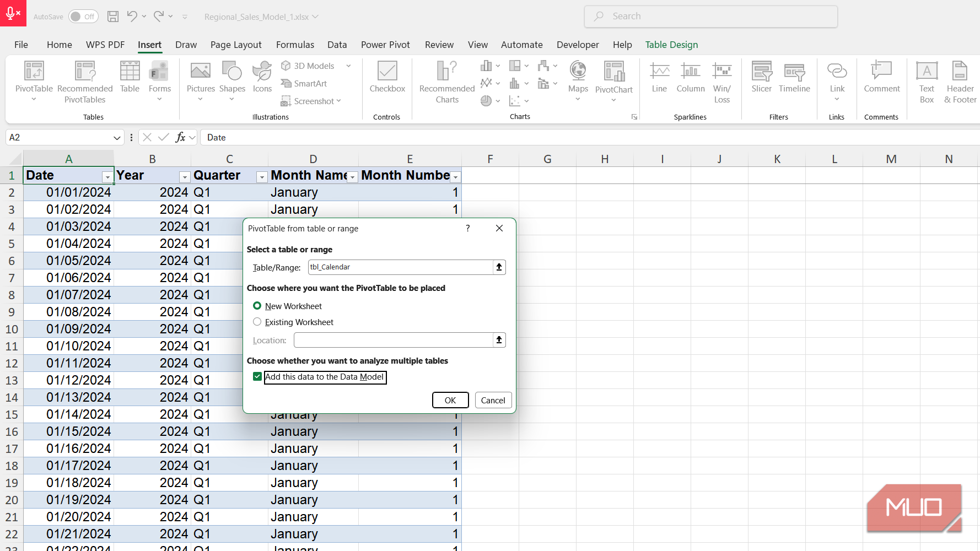Screen dimensions: 980x551
Task: Open the Shapes gallery
Action: (232, 81)
